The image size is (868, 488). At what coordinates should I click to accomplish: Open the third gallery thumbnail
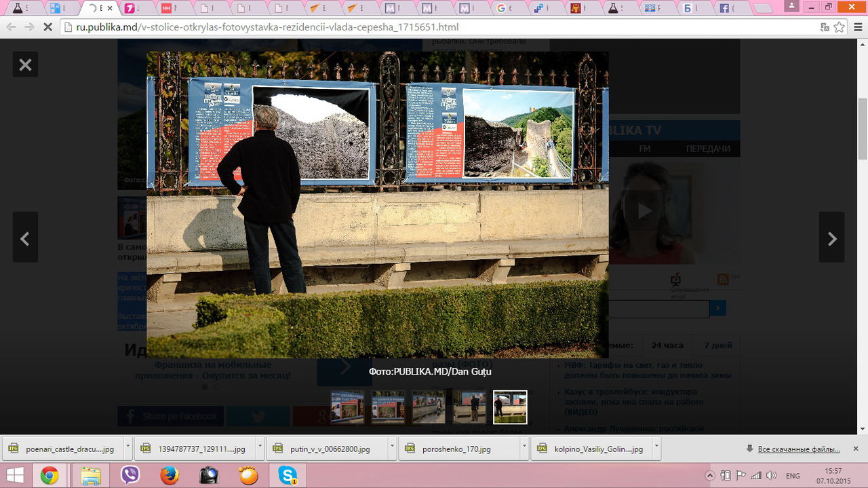pyautogui.click(x=429, y=407)
